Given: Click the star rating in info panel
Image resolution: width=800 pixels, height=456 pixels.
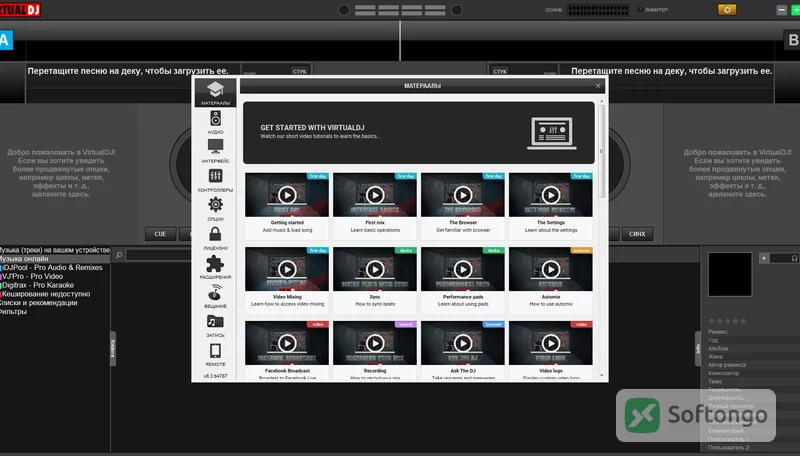Looking at the screenshot, I should 727,321.
